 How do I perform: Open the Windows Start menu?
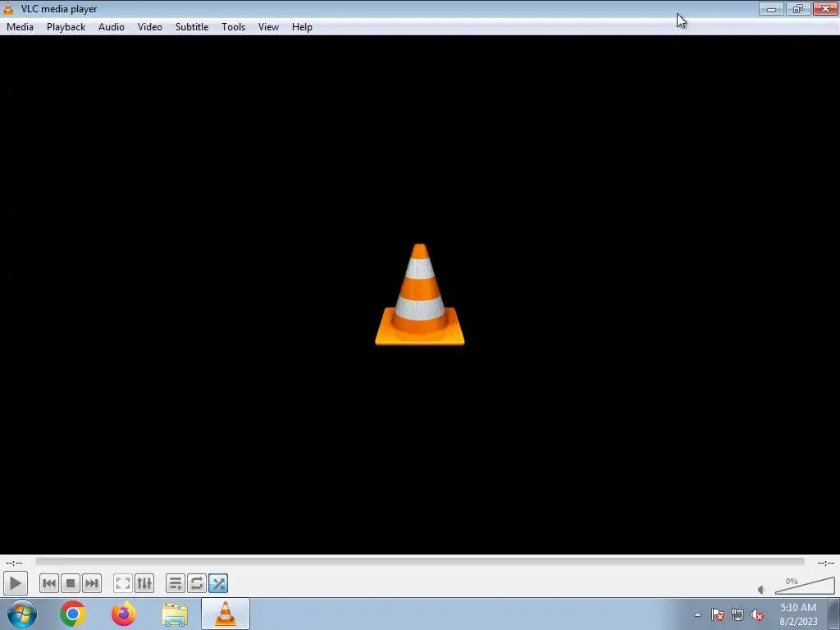pos(22,614)
